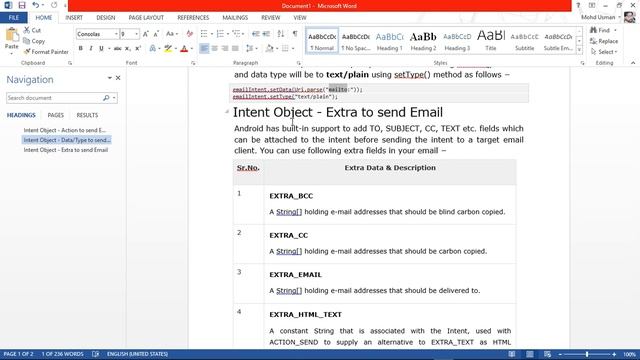Undo the last action
The height and width of the screenshot is (360, 640).
[36, 5]
